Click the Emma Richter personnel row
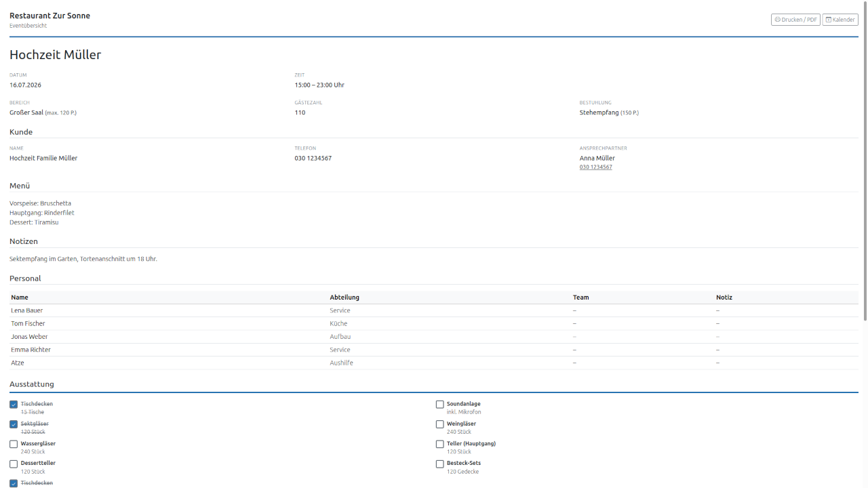The height and width of the screenshot is (488, 868). point(434,350)
